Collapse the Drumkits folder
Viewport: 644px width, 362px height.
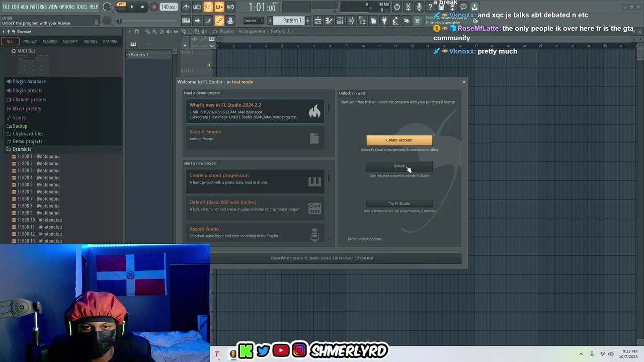click(22, 149)
